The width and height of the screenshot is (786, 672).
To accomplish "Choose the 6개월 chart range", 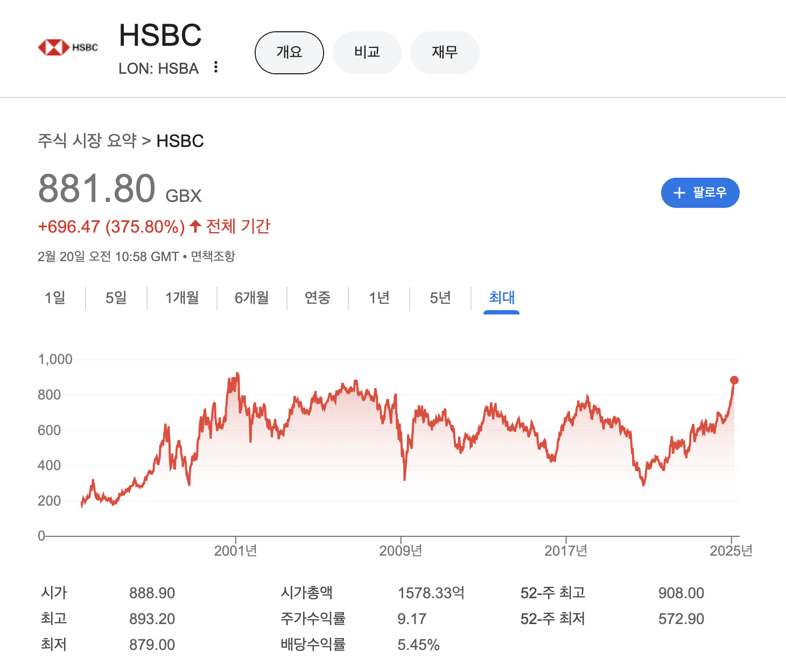I will (x=252, y=298).
